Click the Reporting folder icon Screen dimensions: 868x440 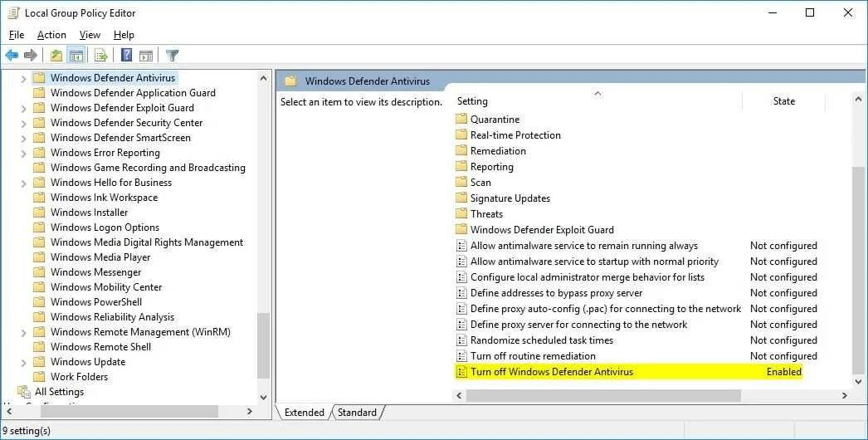pyautogui.click(x=461, y=166)
